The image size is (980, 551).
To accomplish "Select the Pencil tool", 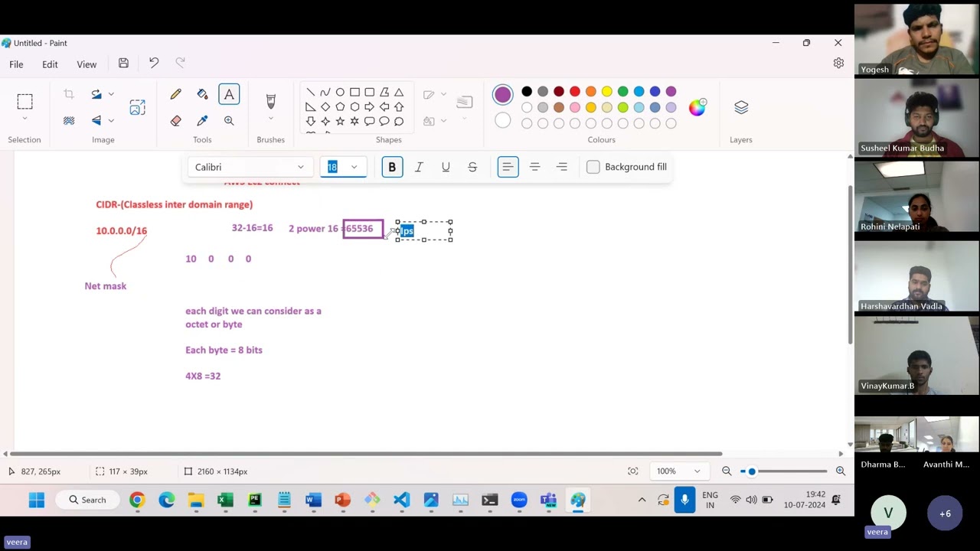I will (176, 94).
